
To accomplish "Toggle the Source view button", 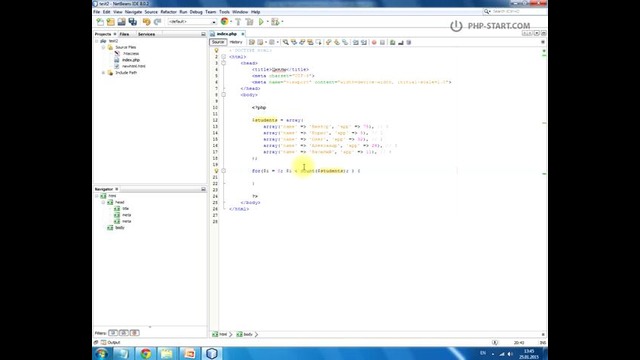I will [218, 42].
